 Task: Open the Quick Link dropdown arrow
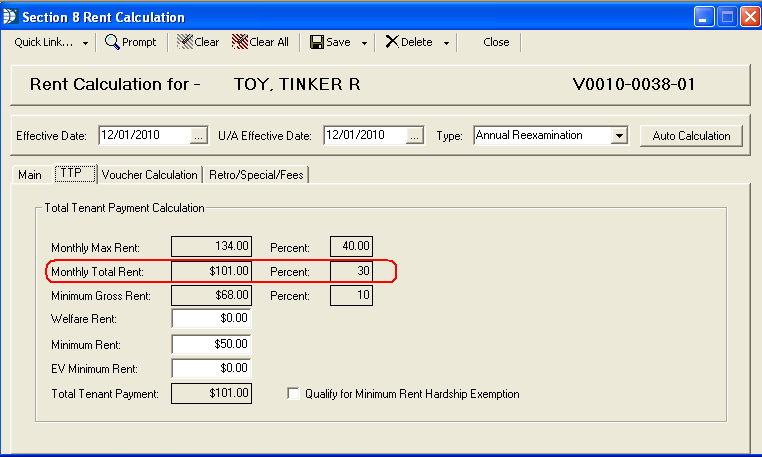(86, 43)
